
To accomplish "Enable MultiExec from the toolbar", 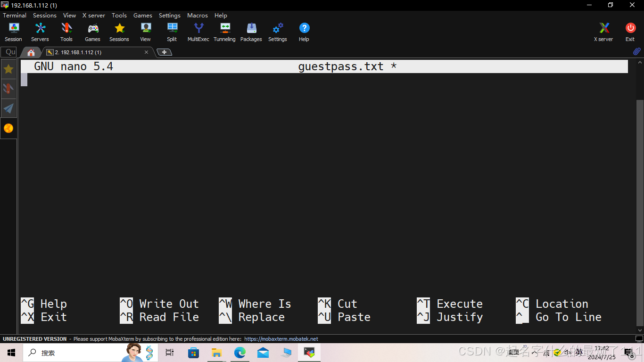I will [198, 32].
